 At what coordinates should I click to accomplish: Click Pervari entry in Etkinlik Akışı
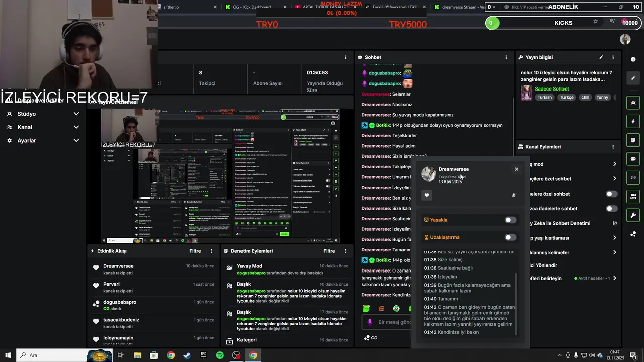point(153,287)
